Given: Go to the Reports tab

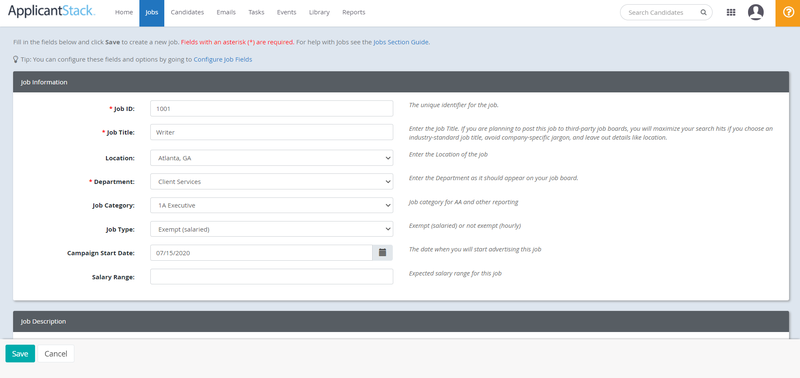Looking at the screenshot, I should (x=354, y=13).
